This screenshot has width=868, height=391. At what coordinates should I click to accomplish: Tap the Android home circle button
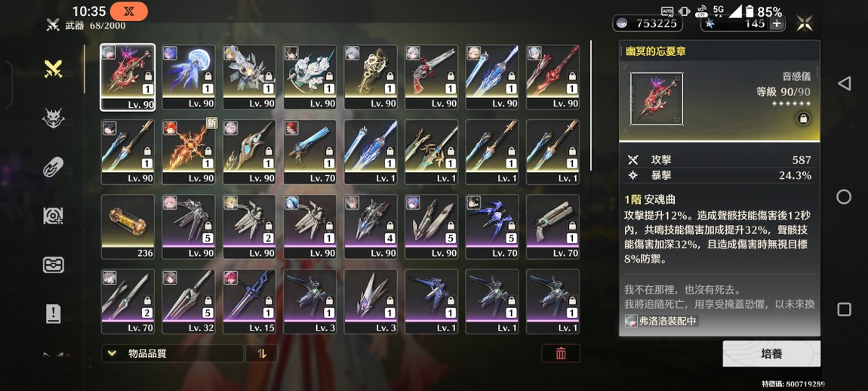pos(844,196)
